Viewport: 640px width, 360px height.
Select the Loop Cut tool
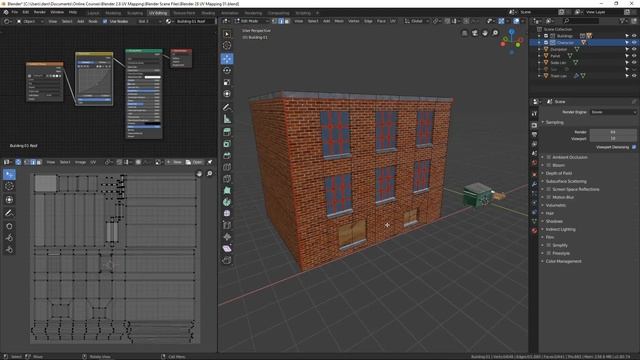coord(227,167)
